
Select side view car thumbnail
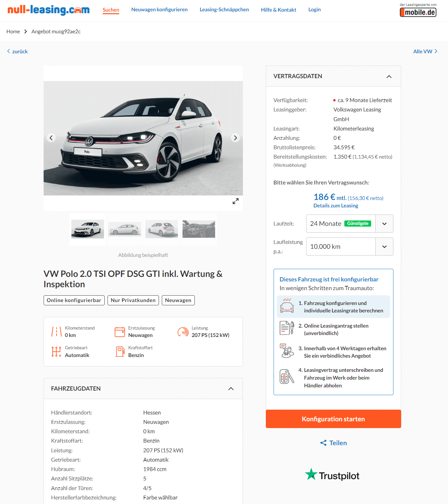pyautogui.click(x=125, y=229)
